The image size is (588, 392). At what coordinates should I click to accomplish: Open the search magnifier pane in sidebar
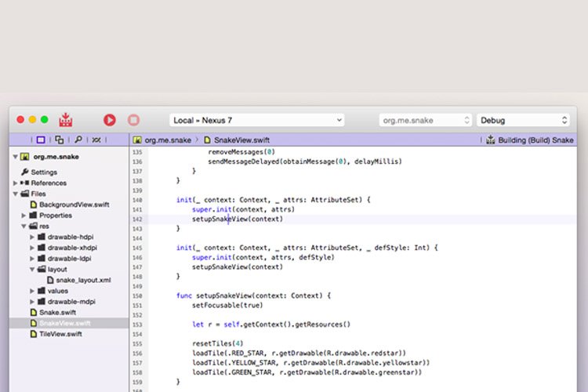click(78, 140)
